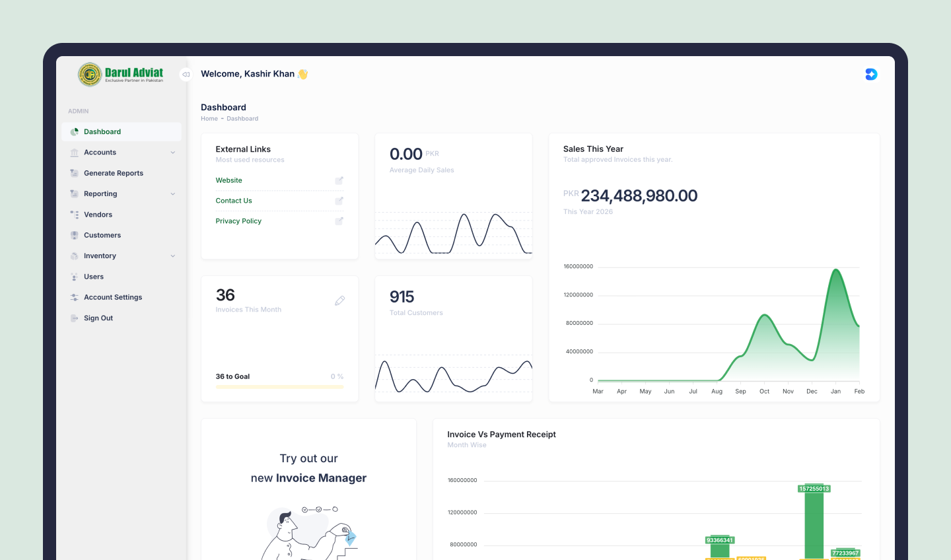Click the Generate Reports icon
This screenshot has width=951, height=560.
coord(75,173)
